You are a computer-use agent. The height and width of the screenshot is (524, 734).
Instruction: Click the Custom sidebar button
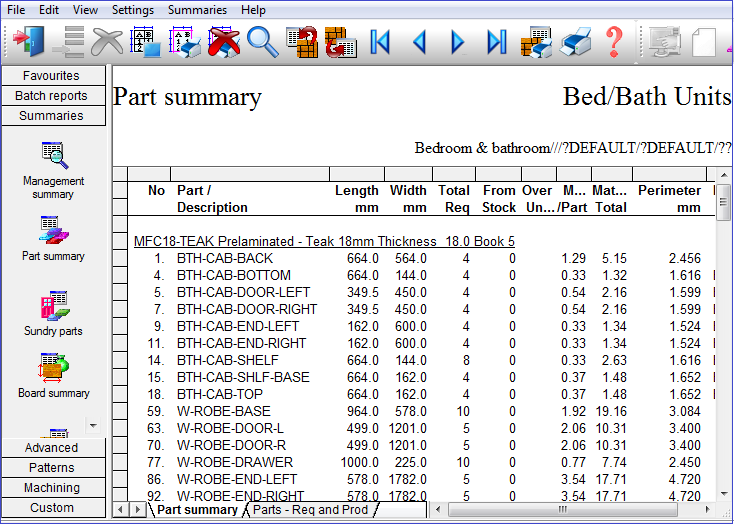click(53, 508)
